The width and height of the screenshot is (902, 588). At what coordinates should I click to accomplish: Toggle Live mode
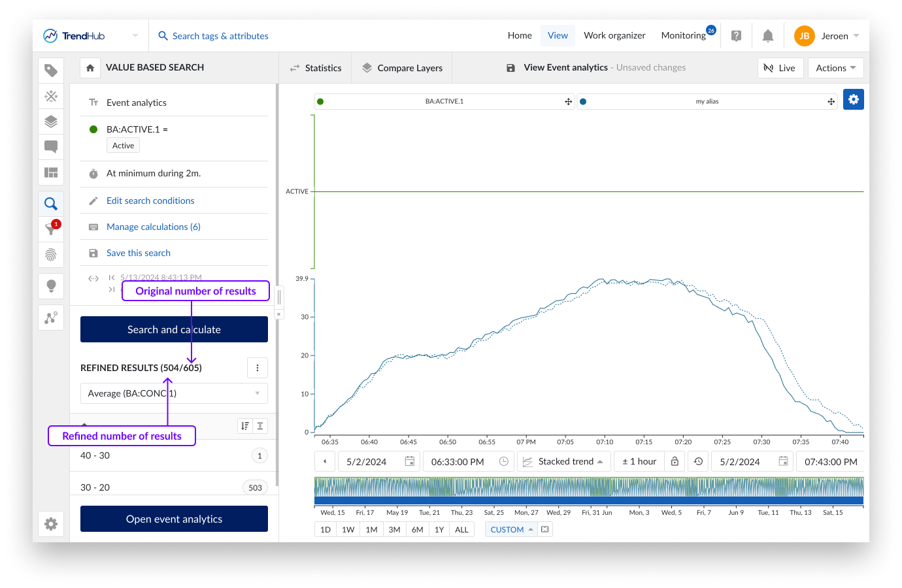[780, 68]
